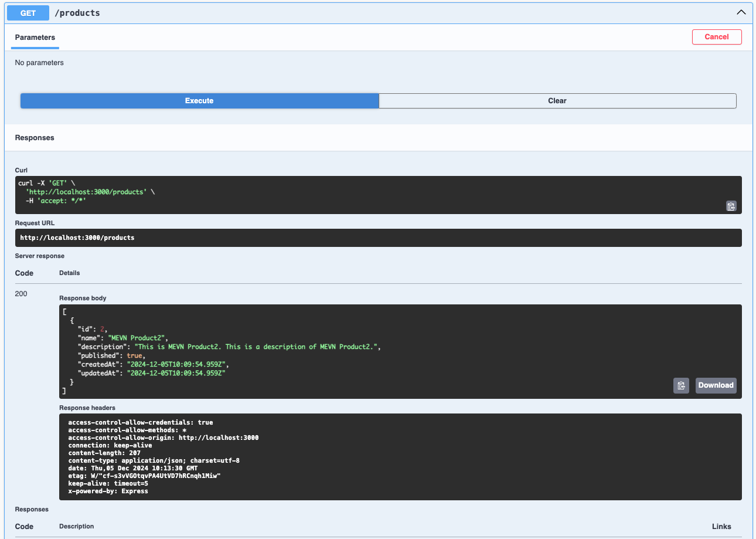Click the date header line
This screenshot has width=756, height=539.
tap(132, 468)
